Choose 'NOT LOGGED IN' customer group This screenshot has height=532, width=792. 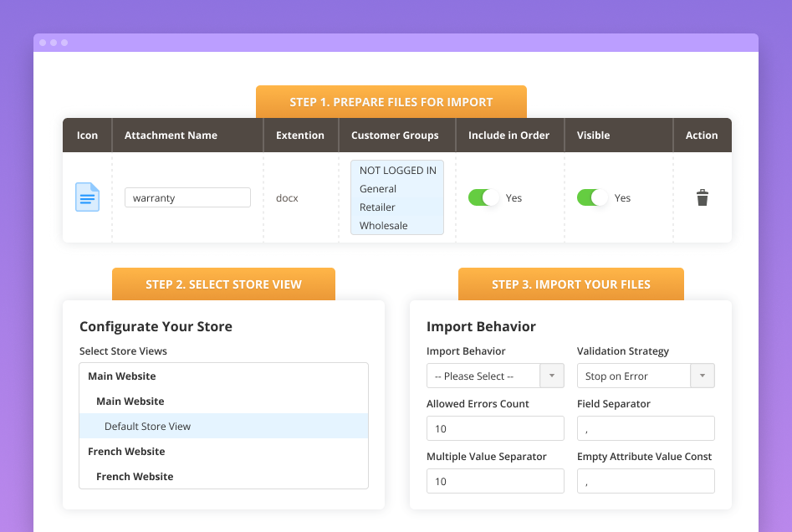(x=397, y=170)
